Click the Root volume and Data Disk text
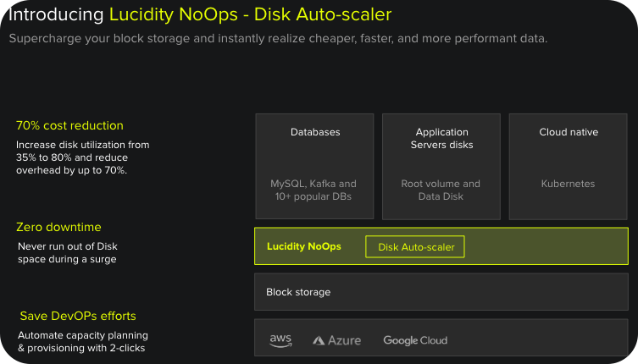 point(441,190)
